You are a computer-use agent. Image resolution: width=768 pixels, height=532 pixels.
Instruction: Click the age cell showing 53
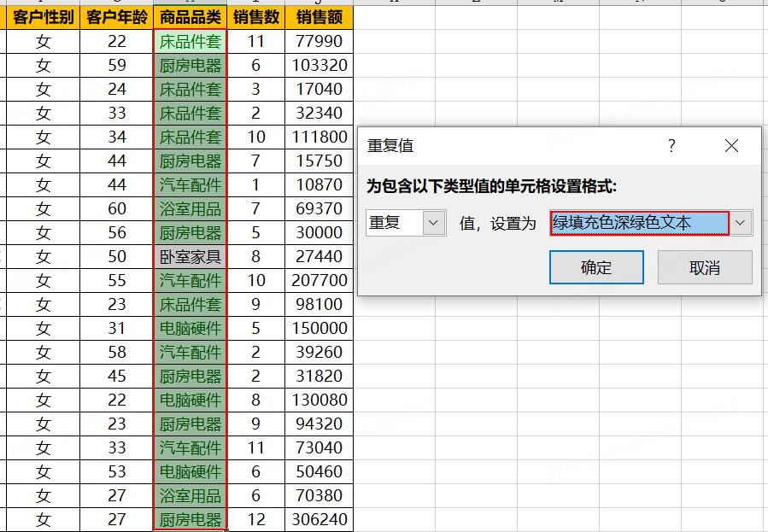coord(116,472)
